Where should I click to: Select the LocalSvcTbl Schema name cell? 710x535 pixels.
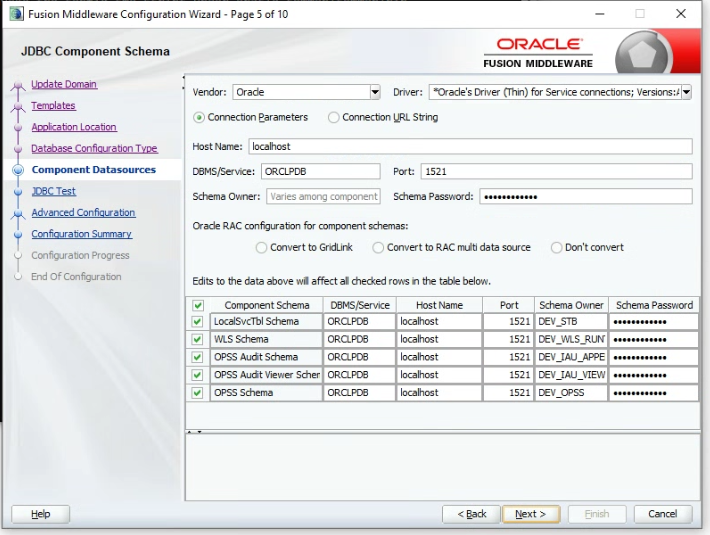[266, 322]
